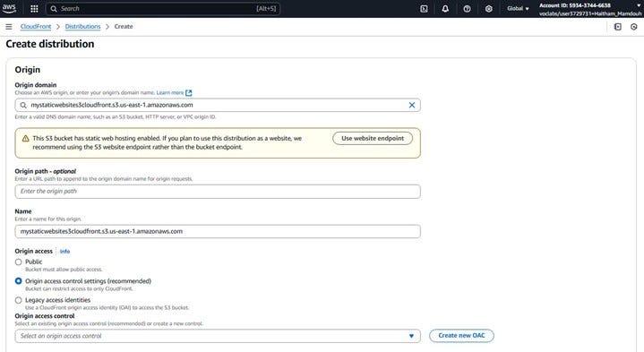Go to the CloudFront breadcrumb
Image resolution: width=644 pixels, height=352 pixels.
[x=36, y=26]
